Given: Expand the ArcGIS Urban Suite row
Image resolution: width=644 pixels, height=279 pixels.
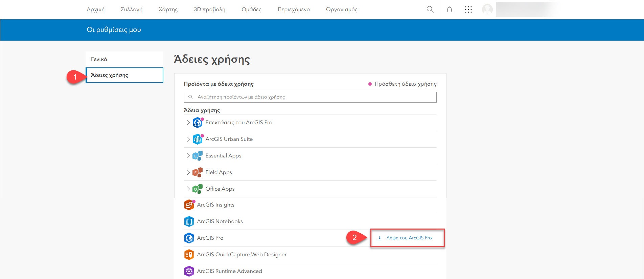Looking at the screenshot, I should pyautogui.click(x=188, y=139).
